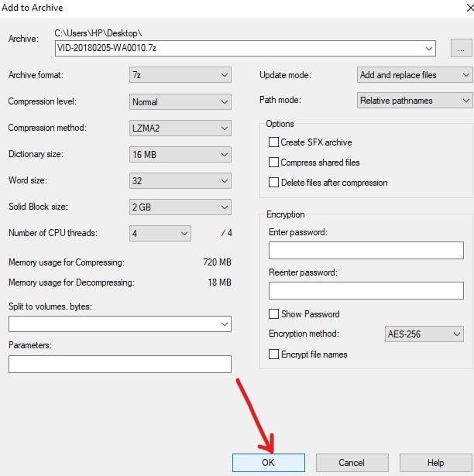Open the Split to volumes dropdown
This screenshot has width=474, height=476.
120,324
